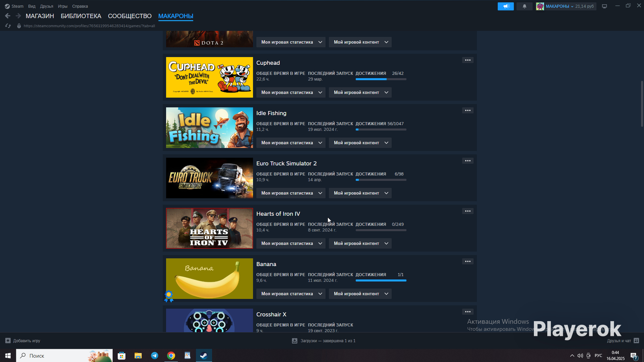Open the three-dots menu for Cuphead
The width and height of the screenshot is (644, 362).
468,60
